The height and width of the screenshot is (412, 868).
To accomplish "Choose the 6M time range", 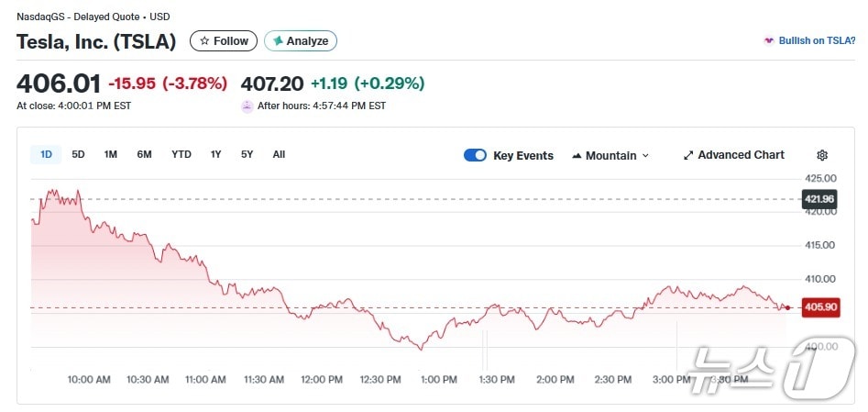I will point(144,154).
